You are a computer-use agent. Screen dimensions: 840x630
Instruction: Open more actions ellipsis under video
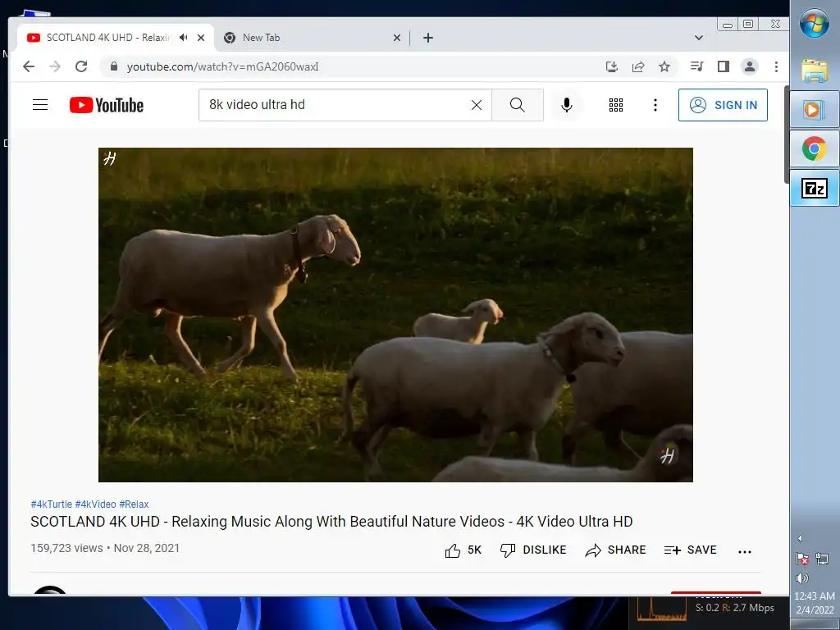[x=745, y=551]
